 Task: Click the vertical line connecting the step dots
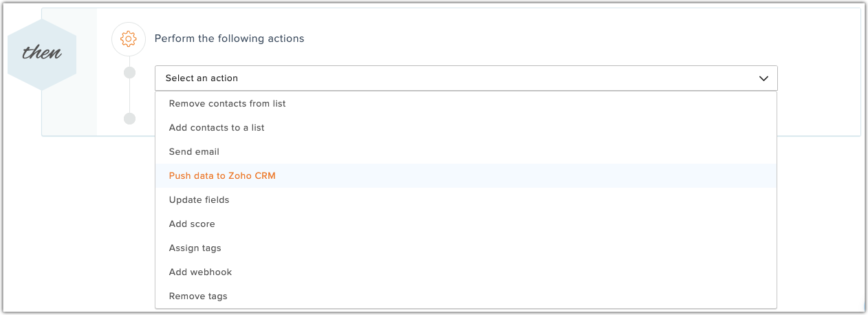[x=129, y=96]
